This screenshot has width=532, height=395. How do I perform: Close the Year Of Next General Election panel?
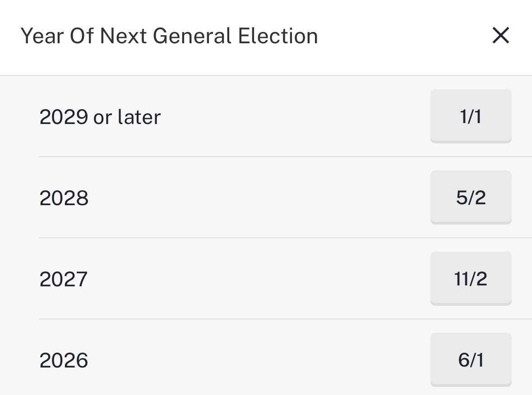(501, 36)
